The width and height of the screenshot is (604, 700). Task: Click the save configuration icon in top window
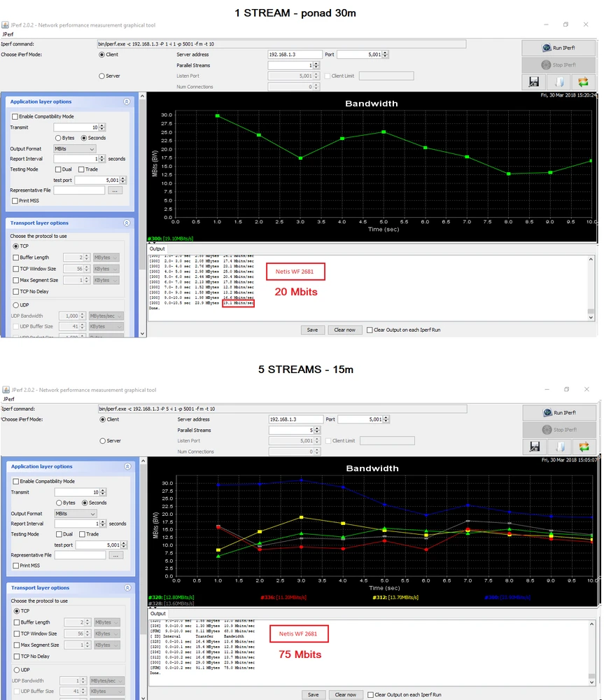click(x=535, y=82)
